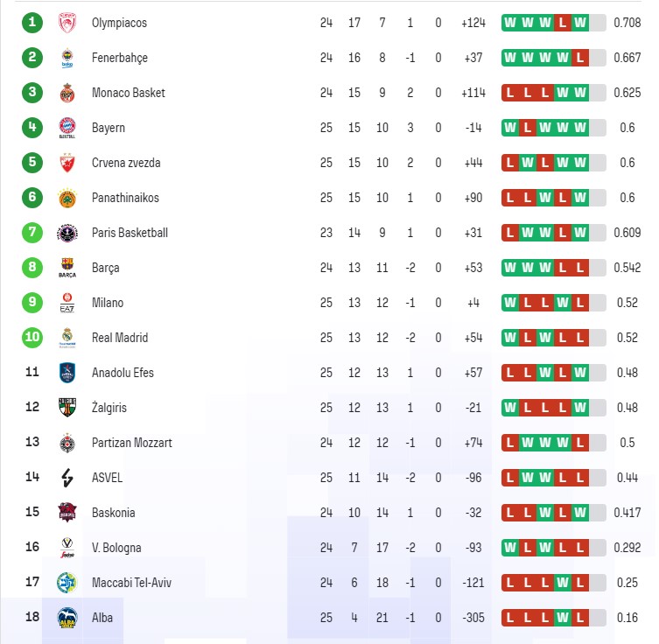Open the Partizan Mozzart team link
This screenshot has height=644, width=659.
[x=131, y=443]
